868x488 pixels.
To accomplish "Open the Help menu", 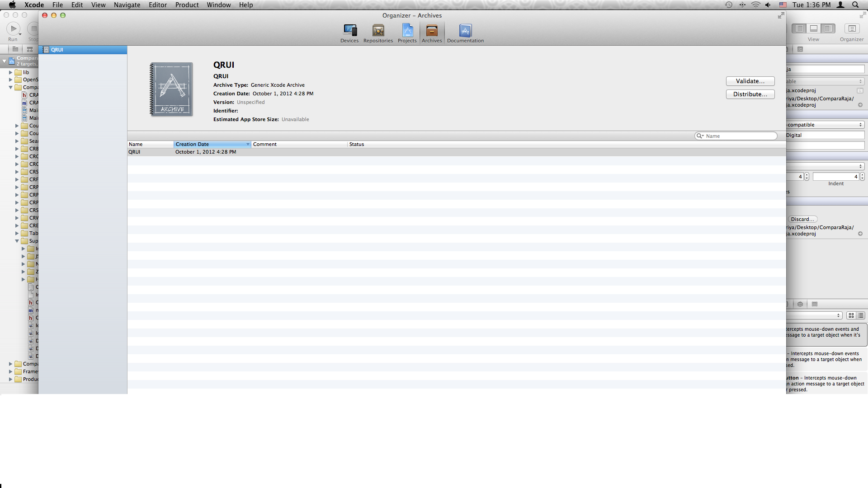I will [246, 5].
